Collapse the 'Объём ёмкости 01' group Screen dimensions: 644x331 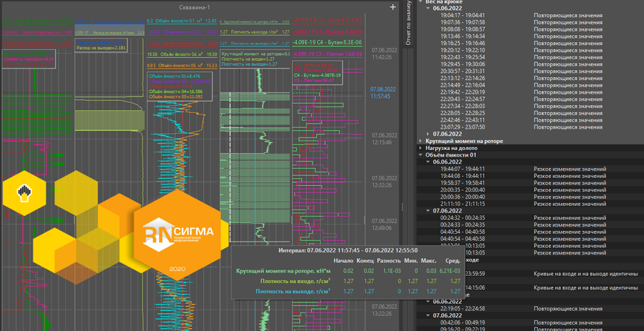(421, 155)
